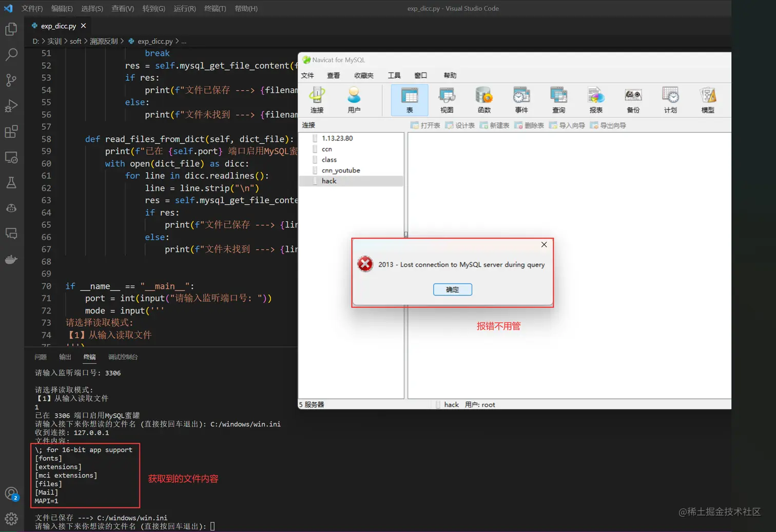Close the 2013 error dialog with X
Image resolution: width=776 pixels, height=532 pixels.
(x=544, y=245)
